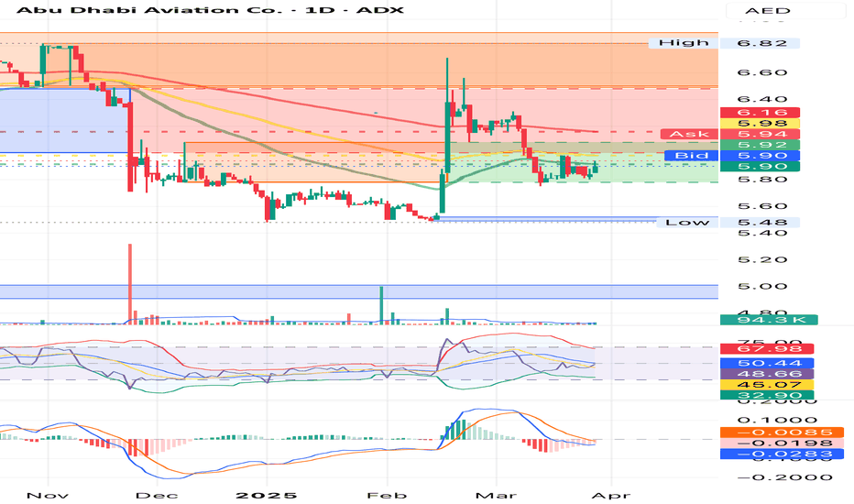The height and width of the screenshot is (504, 854).
Task: Click the Mar time axis label
Action: [x=496, y=495]
